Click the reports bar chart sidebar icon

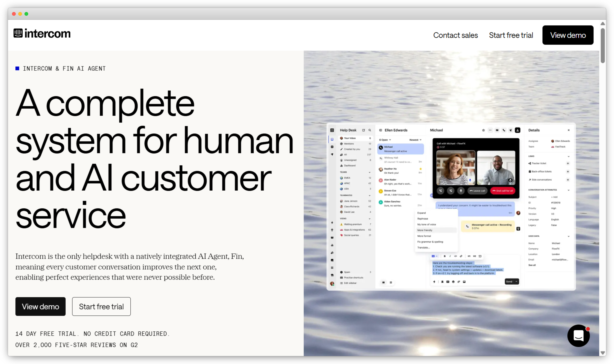click(x=332, y=245)
